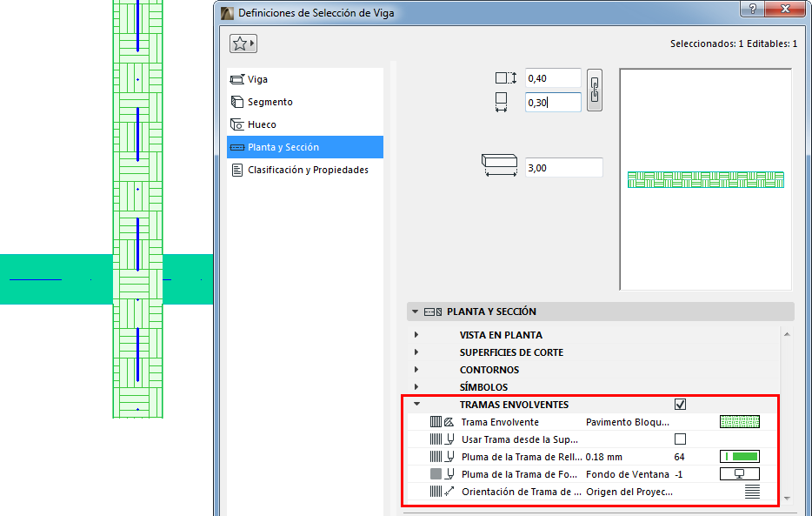The width and height of the screenshot is (812, 516).
Task: Click the Planta y Sección icon
Action: (x=237, y=147)
